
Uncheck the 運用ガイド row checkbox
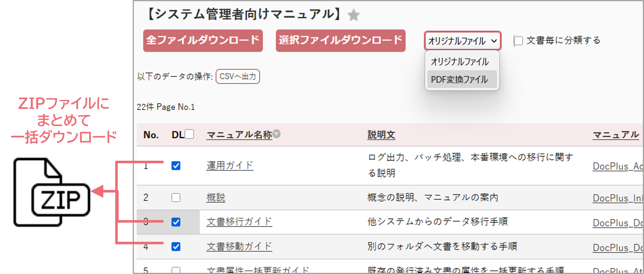(176, 166)
